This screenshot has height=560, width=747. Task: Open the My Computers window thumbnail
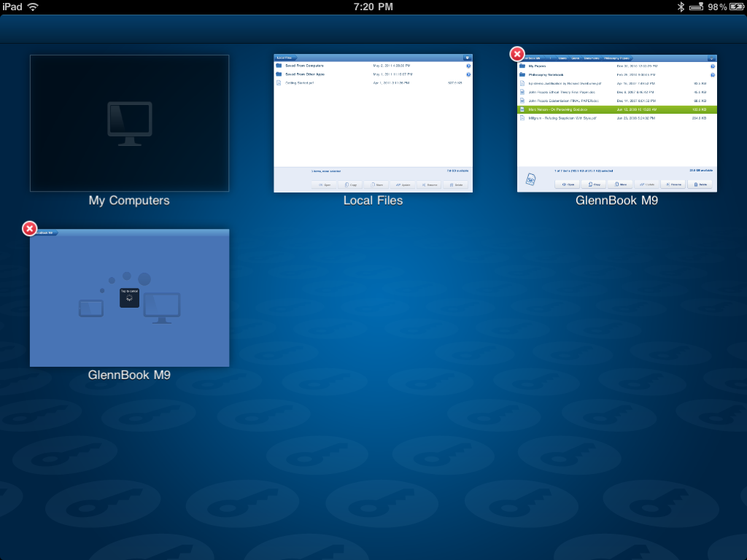pyautogui.click(x=129, y=123)
